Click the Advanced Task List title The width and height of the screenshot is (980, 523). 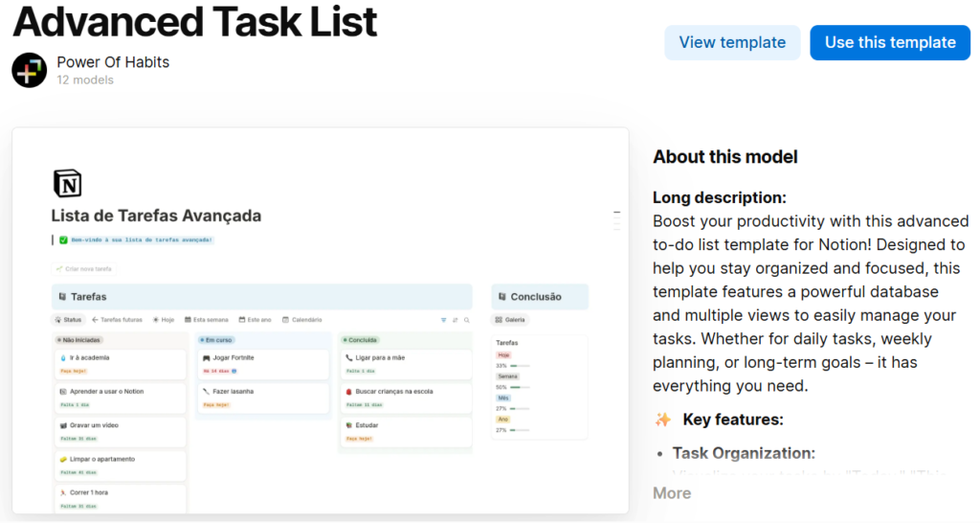[194, 21]
